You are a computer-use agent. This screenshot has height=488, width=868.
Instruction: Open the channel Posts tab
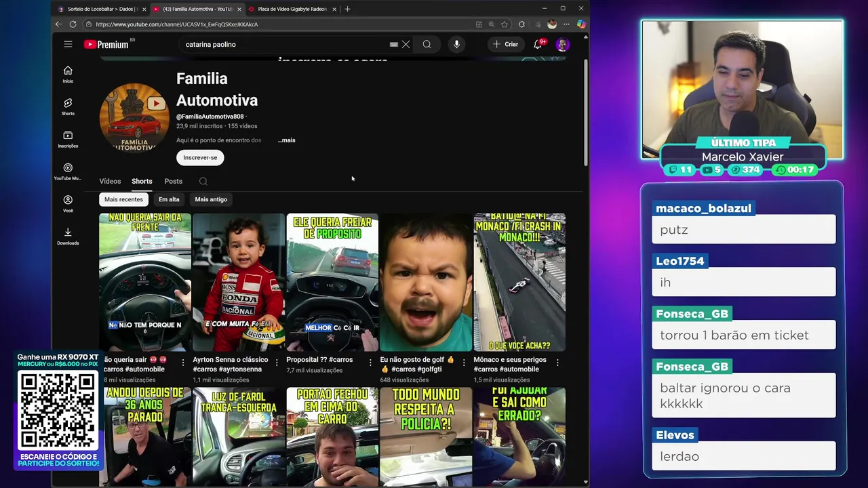click(x=173, y=181)
